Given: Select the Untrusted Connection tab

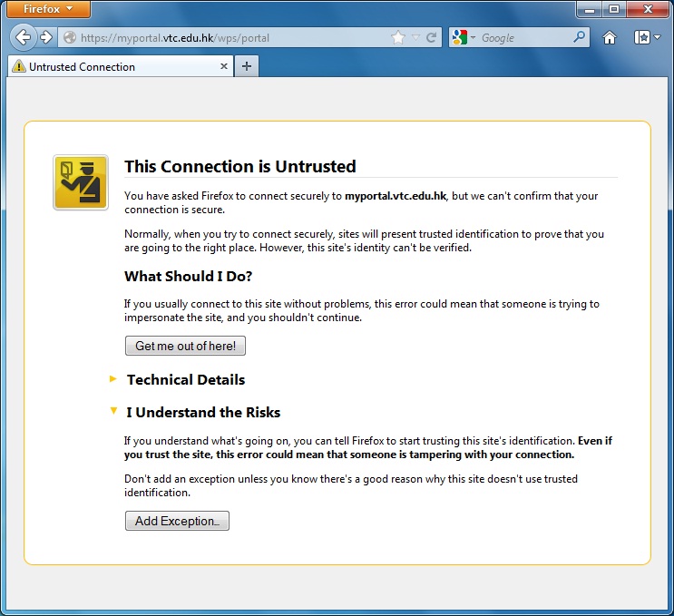Looking at the screenshot, I should point(121,66).
